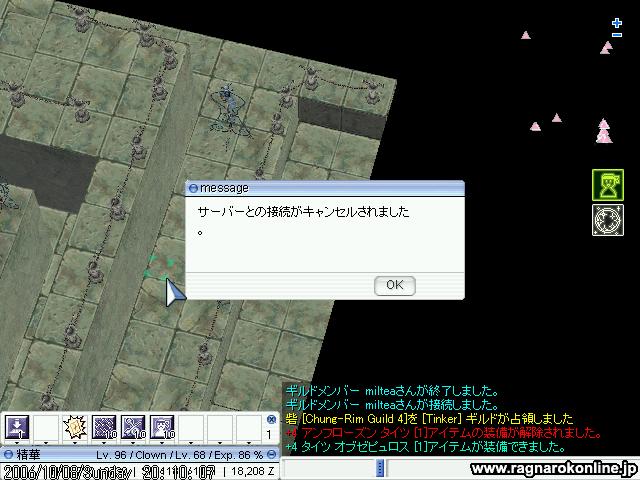Click the hotbar page number 1
The height and width of the screenshot is (480, 640).
(x=269, y=434)
